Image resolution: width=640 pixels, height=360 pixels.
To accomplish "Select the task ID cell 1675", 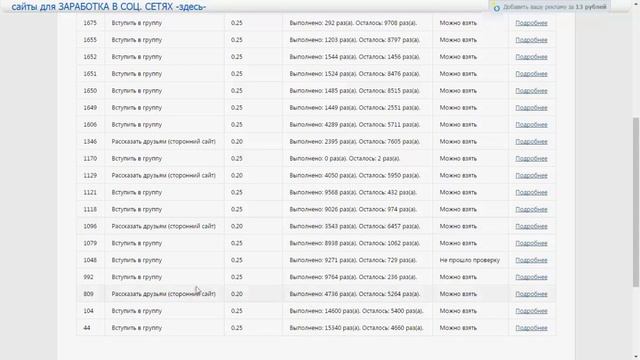I will pyautogui.click(x=90, y=23).
